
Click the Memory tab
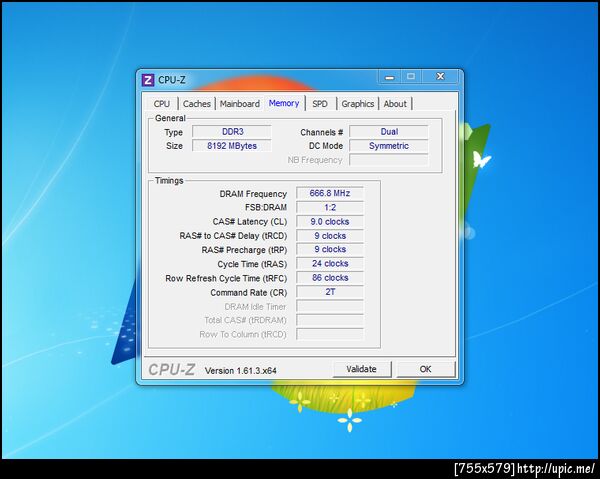coord(284,103)
